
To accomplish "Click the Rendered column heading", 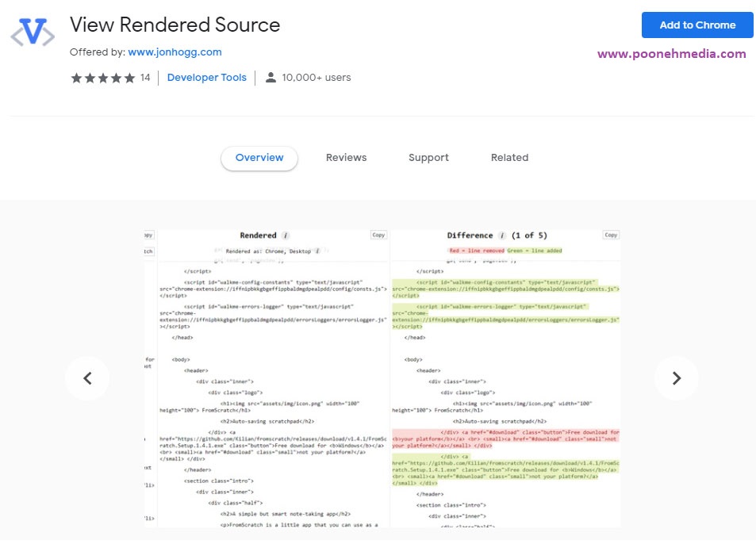I will pyautogui.click(x=258, y=236).
